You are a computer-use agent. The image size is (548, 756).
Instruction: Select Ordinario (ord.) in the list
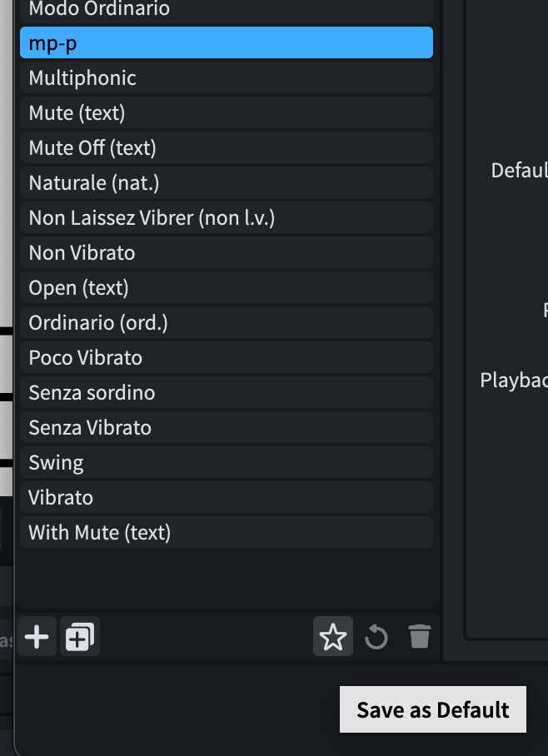[x=226, y=323]
